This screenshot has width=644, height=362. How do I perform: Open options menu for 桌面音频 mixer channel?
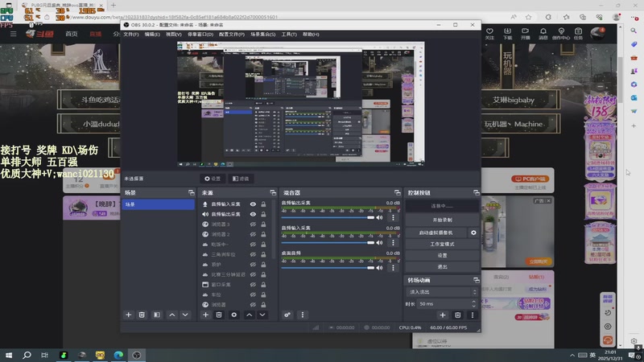point(393,268)
